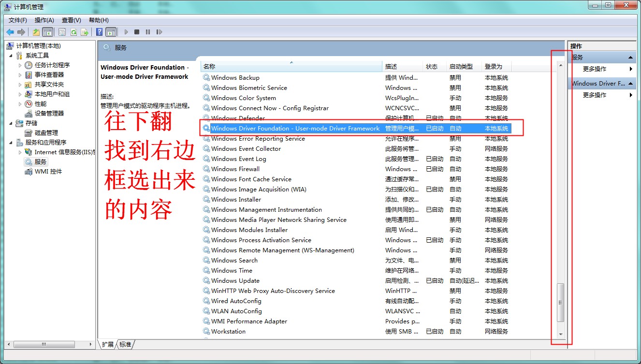Collapse the 系统工具 tree node
The image size is (641, 364).
[x=11, y=55]
